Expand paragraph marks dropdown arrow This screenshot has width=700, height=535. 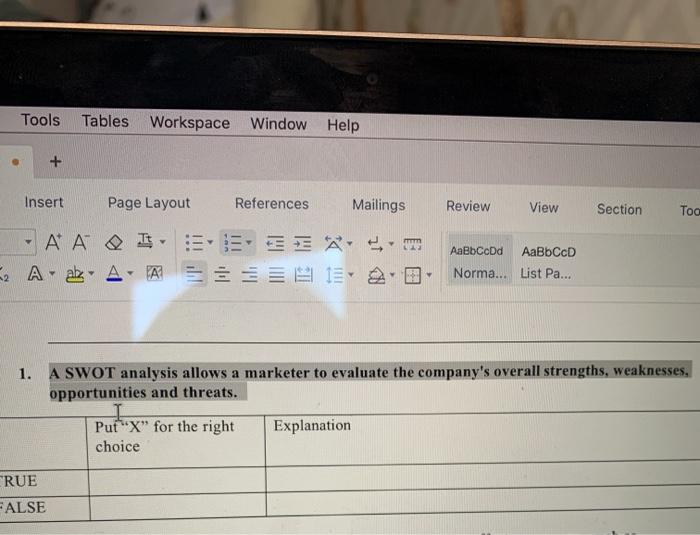click(x=391, y=244)
